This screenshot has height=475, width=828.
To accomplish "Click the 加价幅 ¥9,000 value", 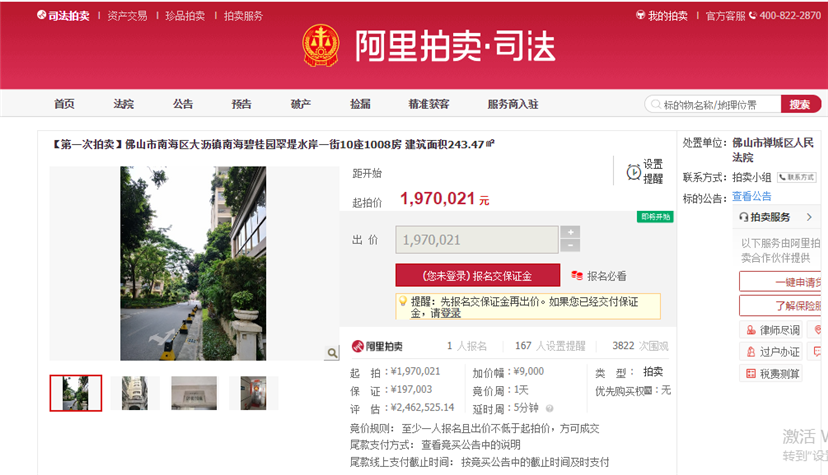I will [x=528, y=372].
